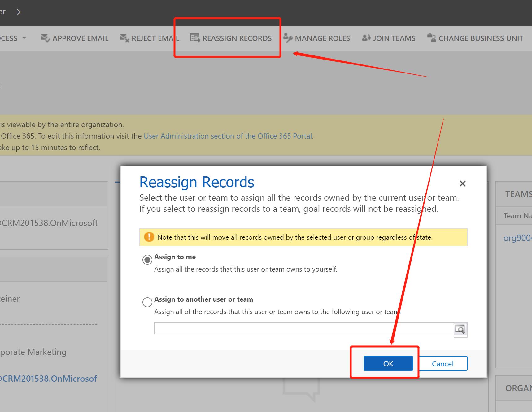
Task: Click 'Assign to another user or team' label
Action: (203, 299)
